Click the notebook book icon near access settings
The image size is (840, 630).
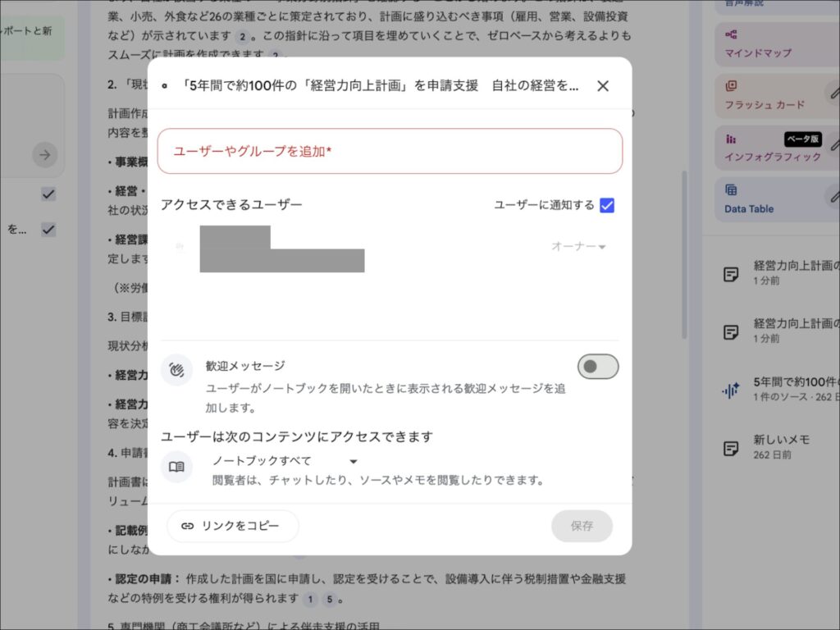click(176, 467)
